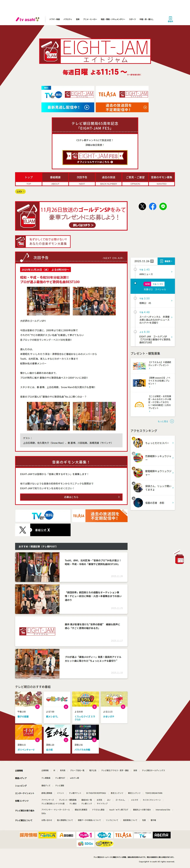The width and height of the screenshot is (190, 868).
Task: Open the バラバラ大作戦 program card
Action: point(86,739)
